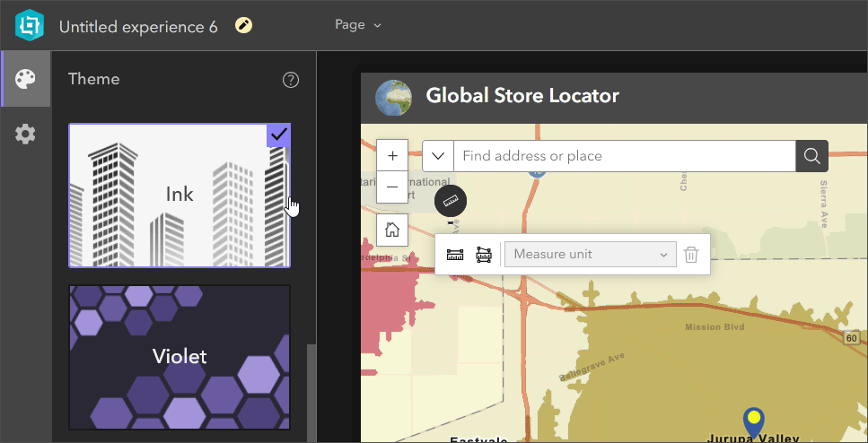Open the settings gear sidebar tab

click(x=25, y=135)
